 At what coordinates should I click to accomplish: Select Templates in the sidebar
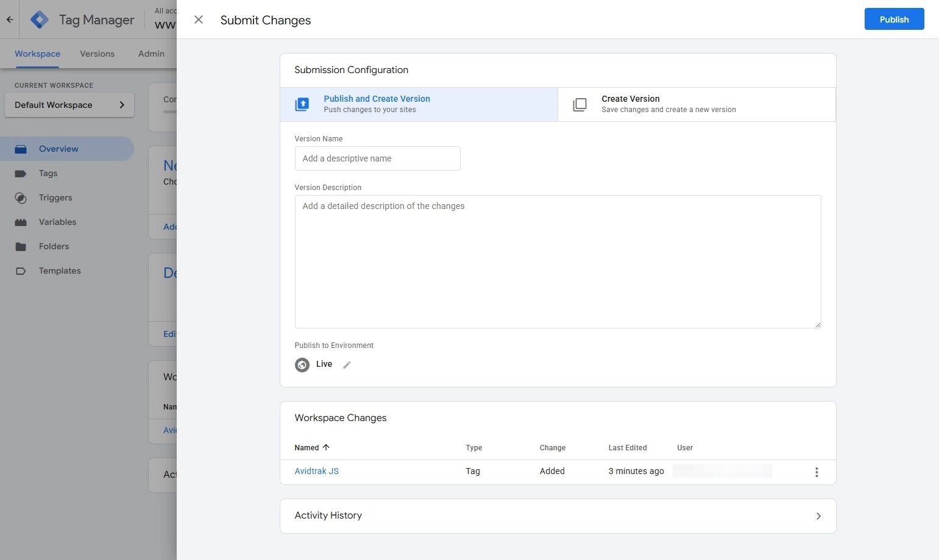click(59, 271)
